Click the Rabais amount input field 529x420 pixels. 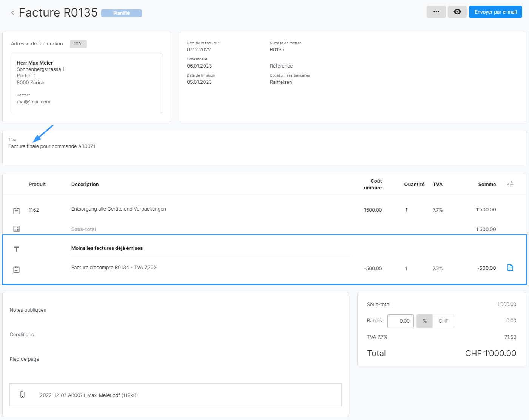(x=401, y=321)
